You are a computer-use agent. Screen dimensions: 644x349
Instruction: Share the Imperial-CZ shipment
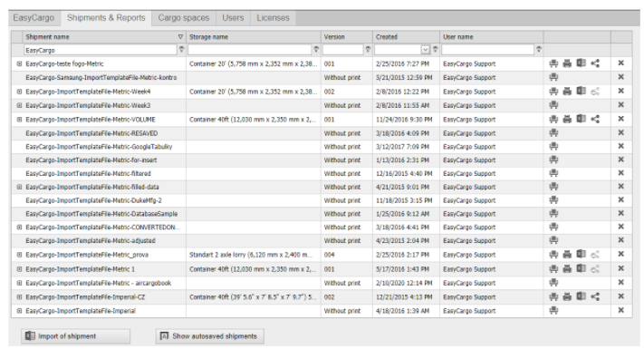pyautogui.click(x=595, y=296)
